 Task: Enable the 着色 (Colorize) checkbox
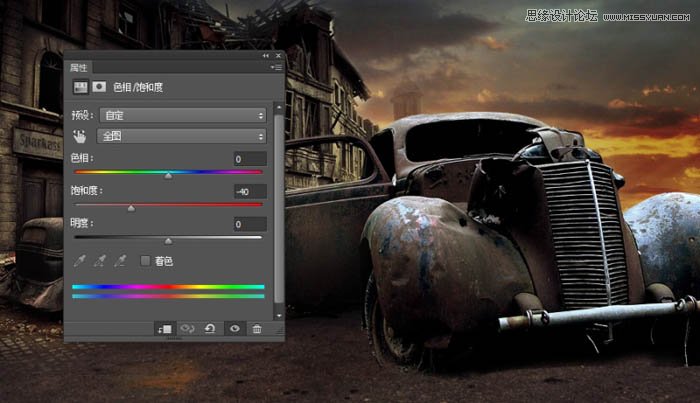point(146,261)
